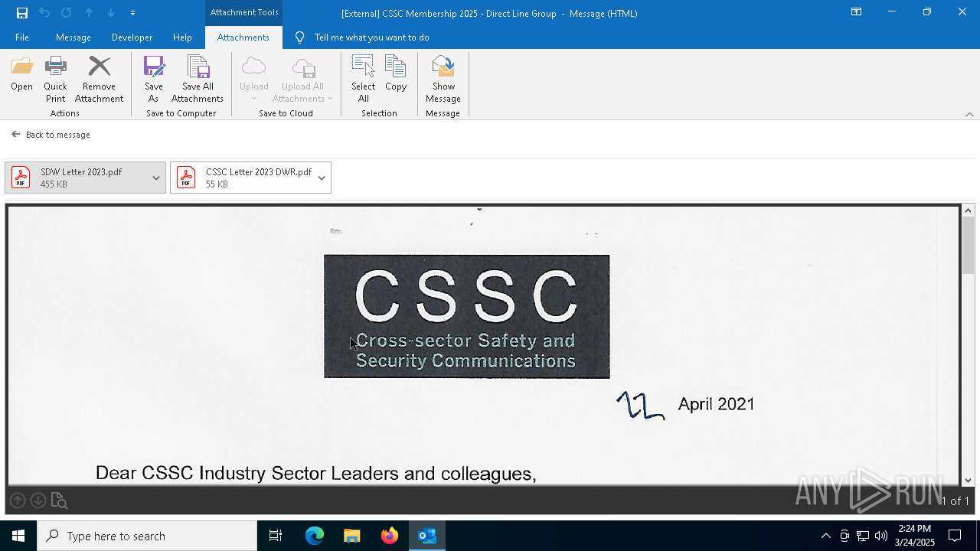Show Message body
This screenshot has height=551, width=980.
point(443,80)
